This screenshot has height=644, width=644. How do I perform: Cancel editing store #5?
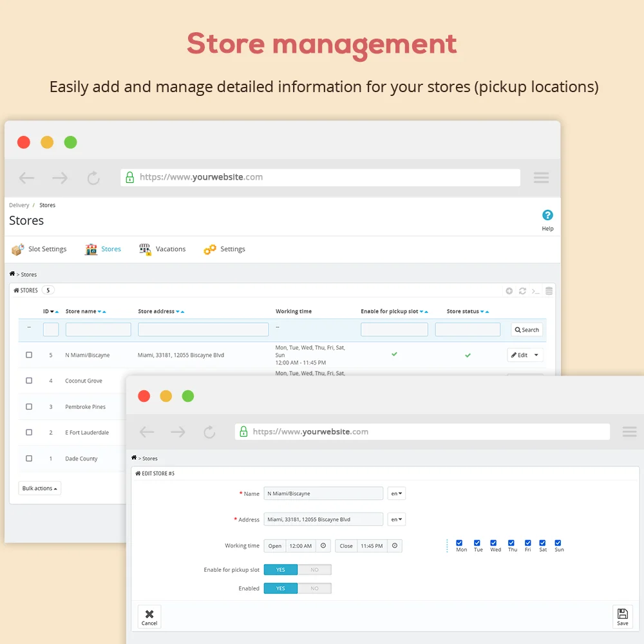[149, 618]
